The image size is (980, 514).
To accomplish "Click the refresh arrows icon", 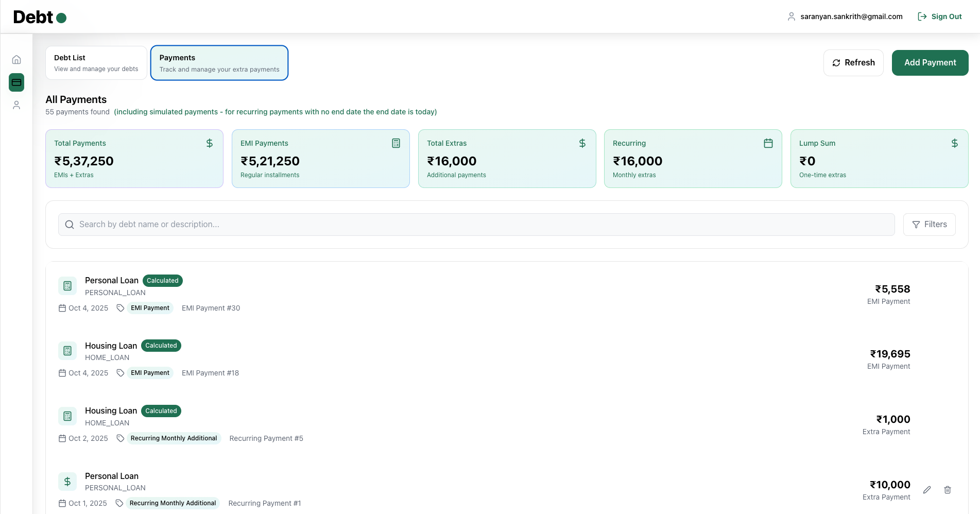I will pyautogui.click(x=836, y=63).
